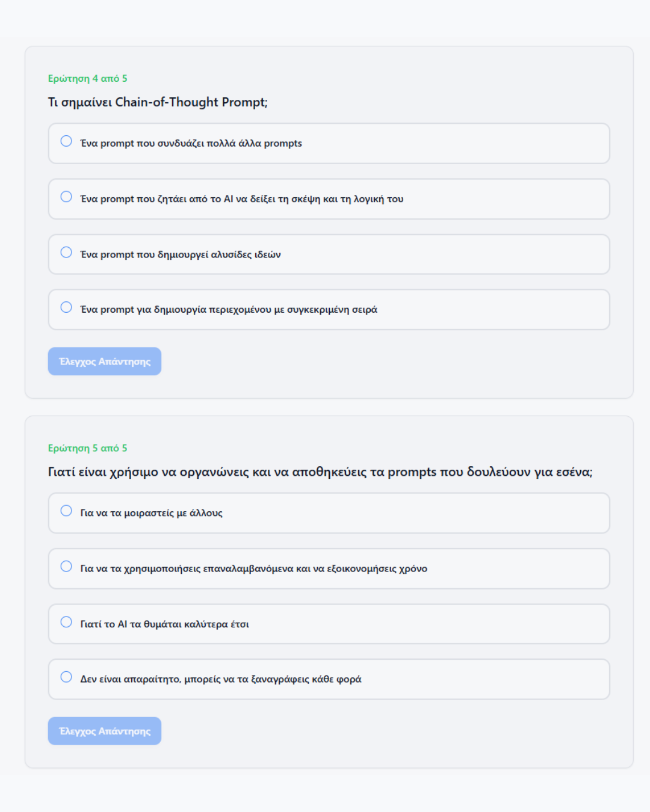Click answer text "Ένα prompt που δημιουργεί αλυσίδες ιδεών"

tap(181, 254)
